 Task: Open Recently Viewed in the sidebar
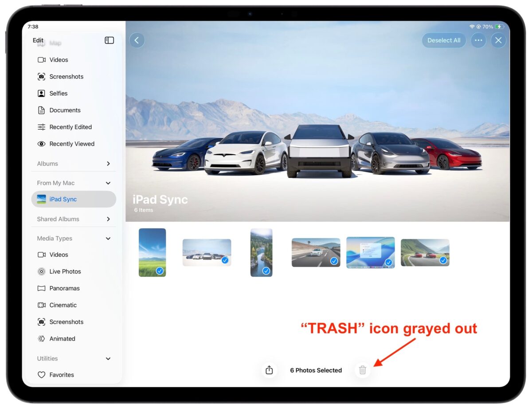point(74,144)
